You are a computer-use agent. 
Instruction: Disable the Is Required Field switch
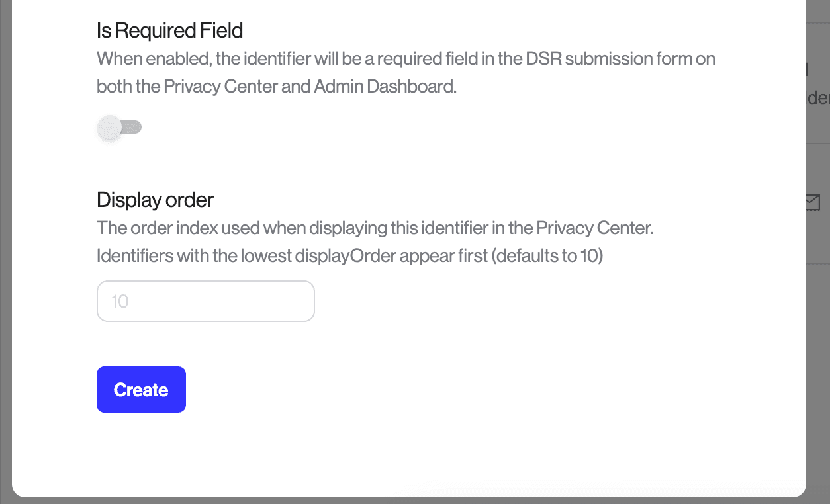click(119, 127)
